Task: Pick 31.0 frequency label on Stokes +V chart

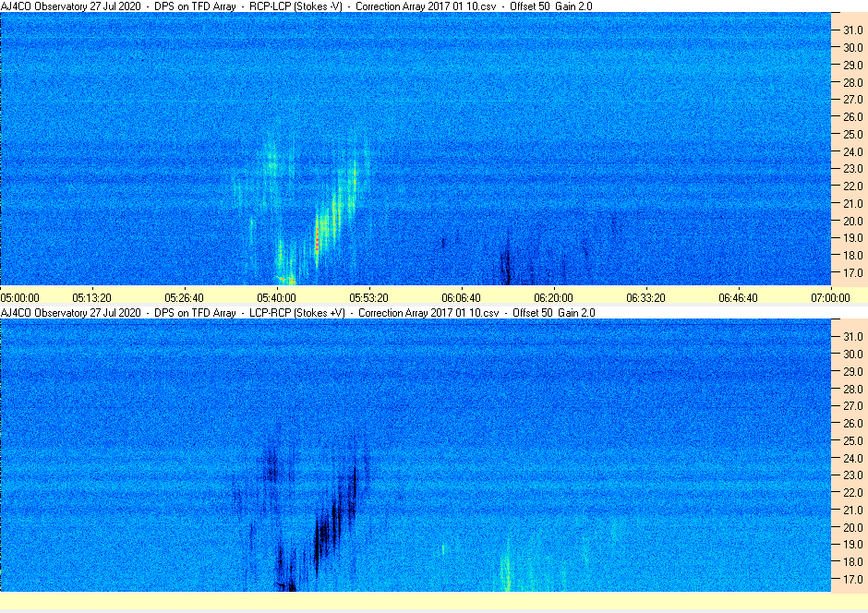Action: click(x=853, y=337)
